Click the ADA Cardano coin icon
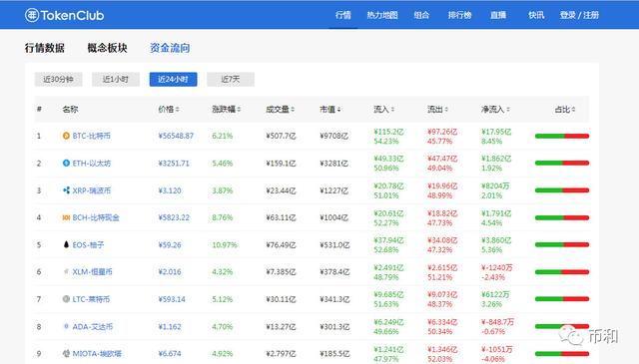639x364 pixels. pos(66,326)
